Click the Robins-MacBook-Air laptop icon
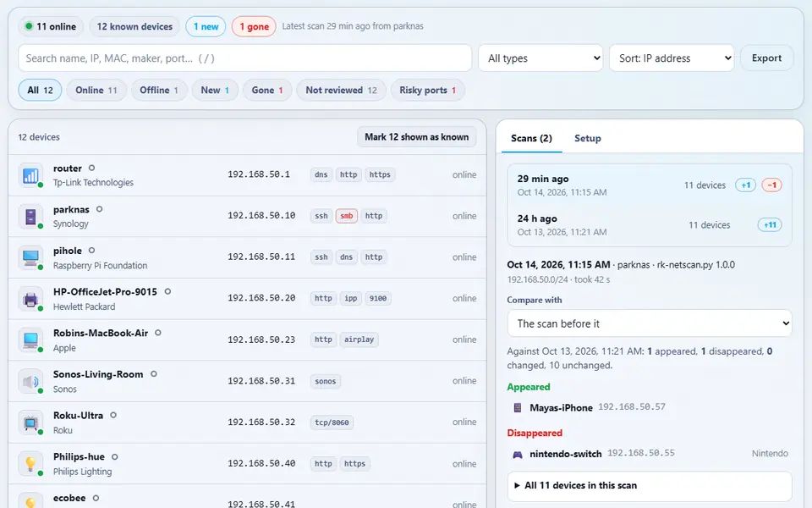This screenshot has height=508, width=812. pos(30,340)
